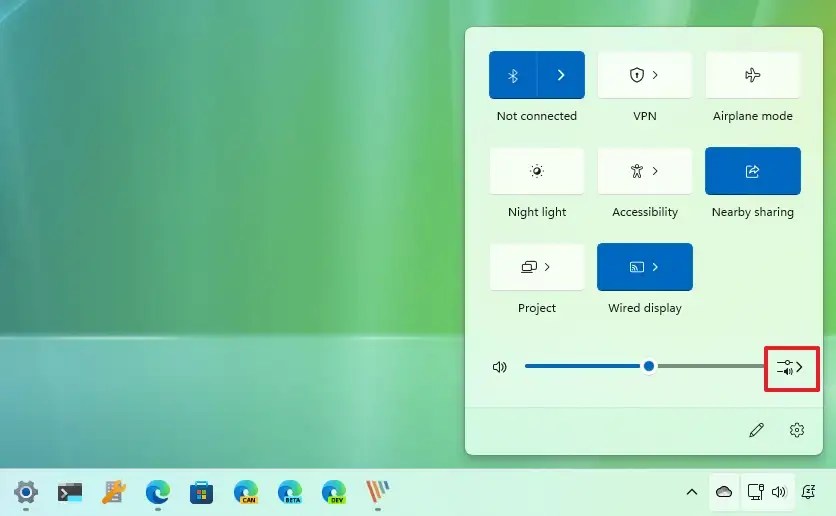Click the network icon in the tray
Screen dimensions: 836x516
(x=755, y=491)
